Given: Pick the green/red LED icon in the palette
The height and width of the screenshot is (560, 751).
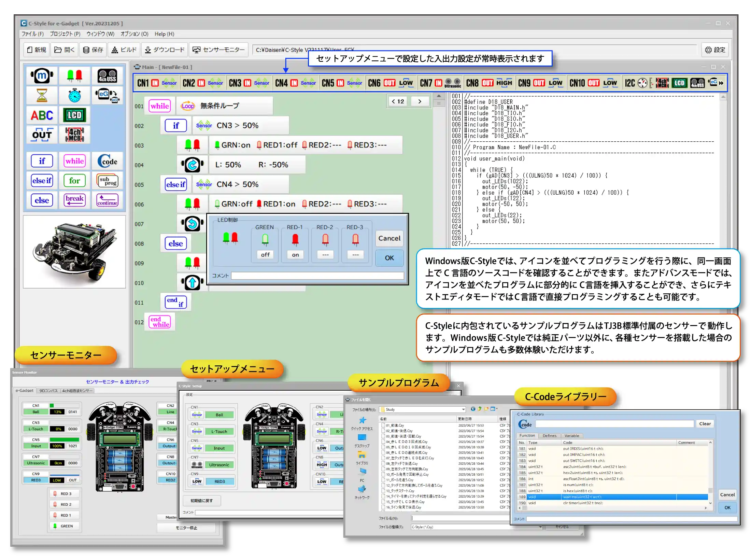Looking at the screenshot, I should click(x=74, y=75).
